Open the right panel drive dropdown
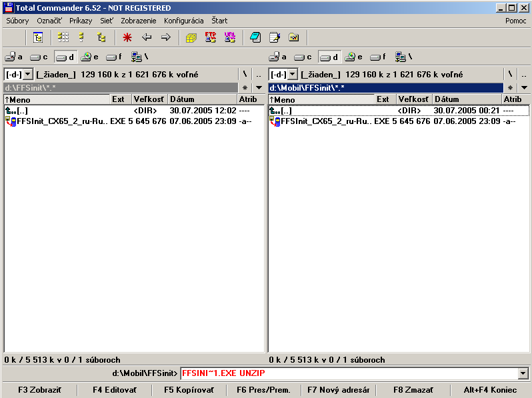The image size is (532, 398). pos(293,74)
